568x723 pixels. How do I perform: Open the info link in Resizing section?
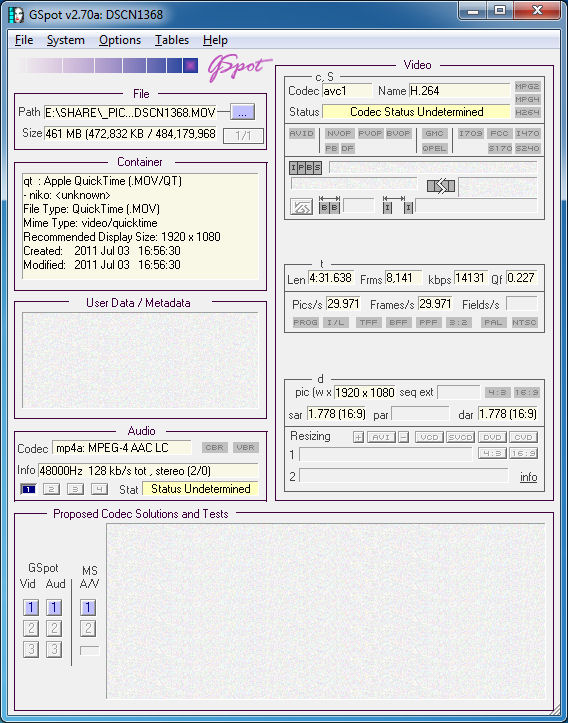528,477
